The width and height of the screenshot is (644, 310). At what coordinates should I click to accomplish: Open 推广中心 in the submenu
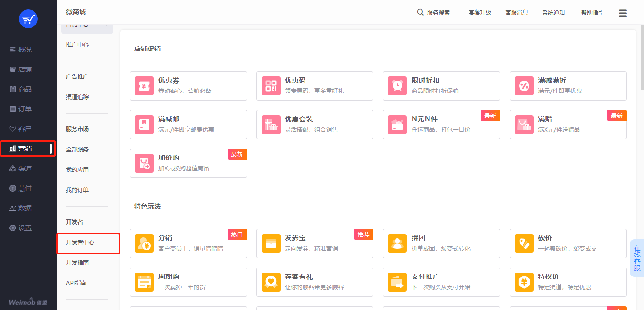point(77,45)
